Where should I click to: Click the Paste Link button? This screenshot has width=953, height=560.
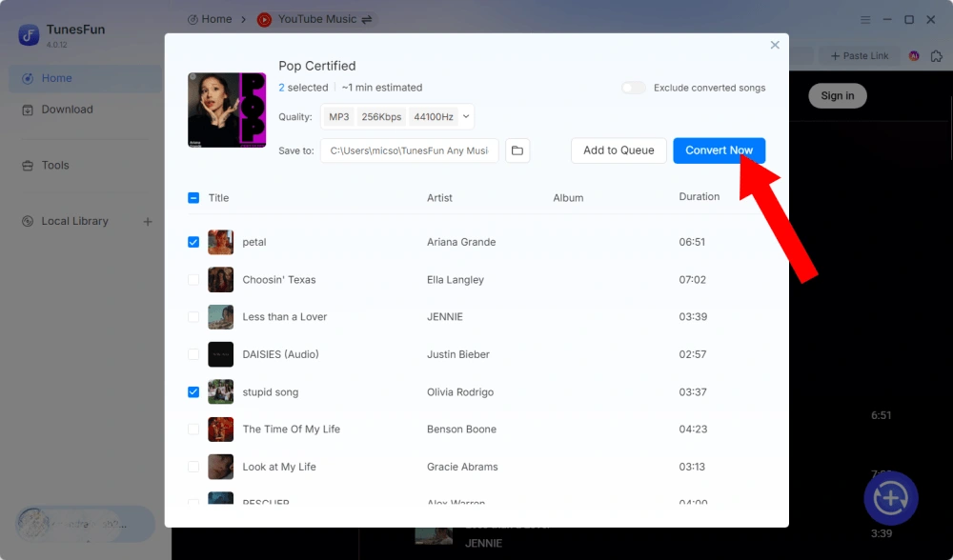coord(860,56)
